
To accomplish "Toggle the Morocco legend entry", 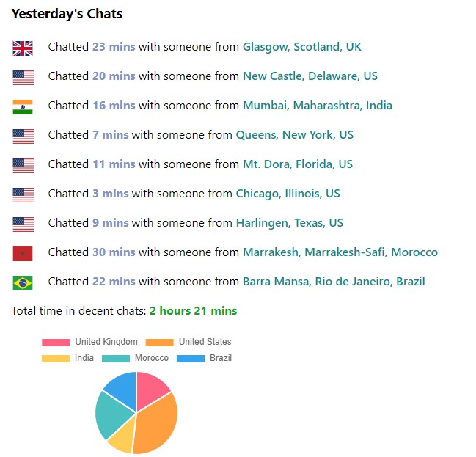I will coord(136,358).
